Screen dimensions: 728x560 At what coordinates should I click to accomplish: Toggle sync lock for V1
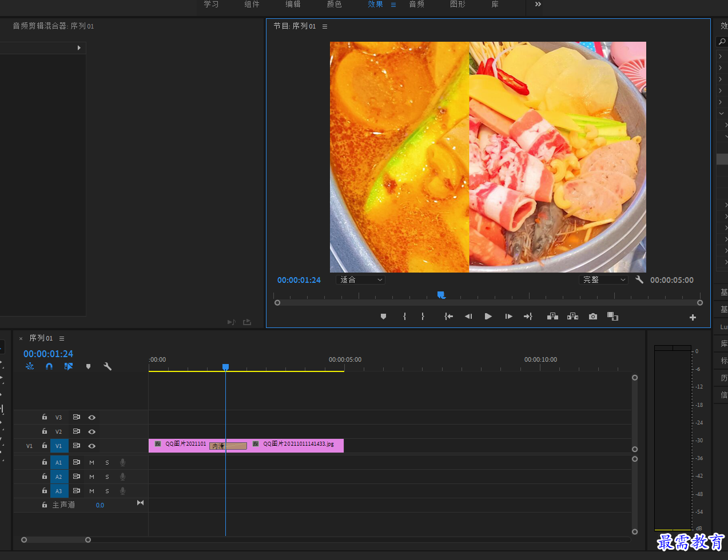click(x=76, y=446)
